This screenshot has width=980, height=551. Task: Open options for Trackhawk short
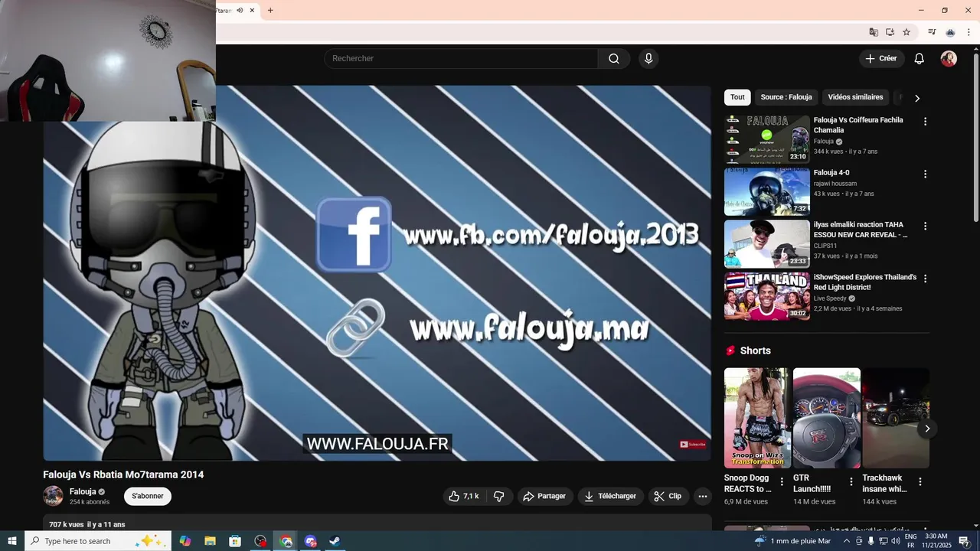(x=920, y=481)
